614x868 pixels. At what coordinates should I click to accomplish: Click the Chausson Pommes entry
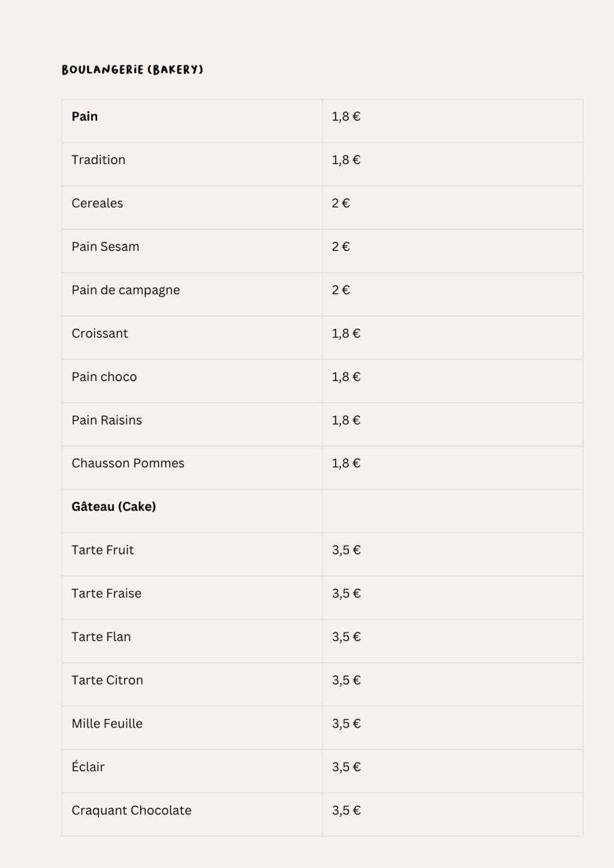pos(128,464)
